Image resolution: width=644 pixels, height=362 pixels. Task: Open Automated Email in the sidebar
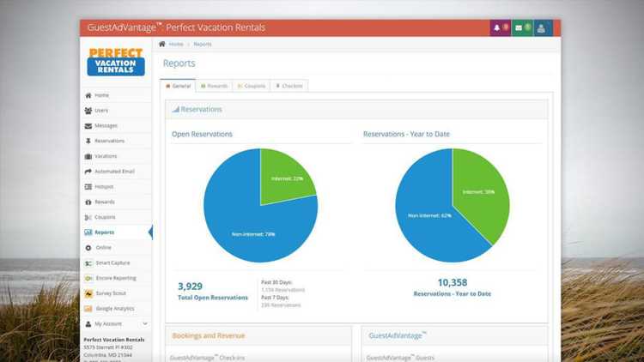(x=113, y=172)
